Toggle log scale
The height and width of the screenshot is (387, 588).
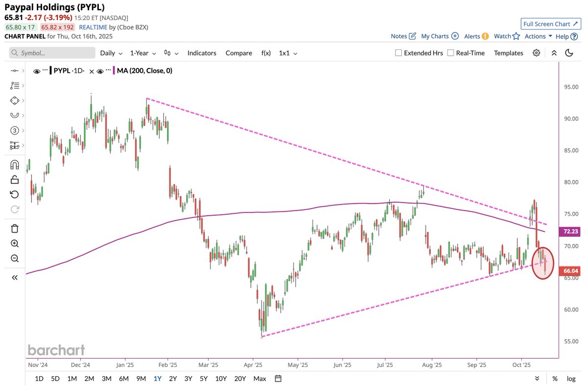[571, 378]
